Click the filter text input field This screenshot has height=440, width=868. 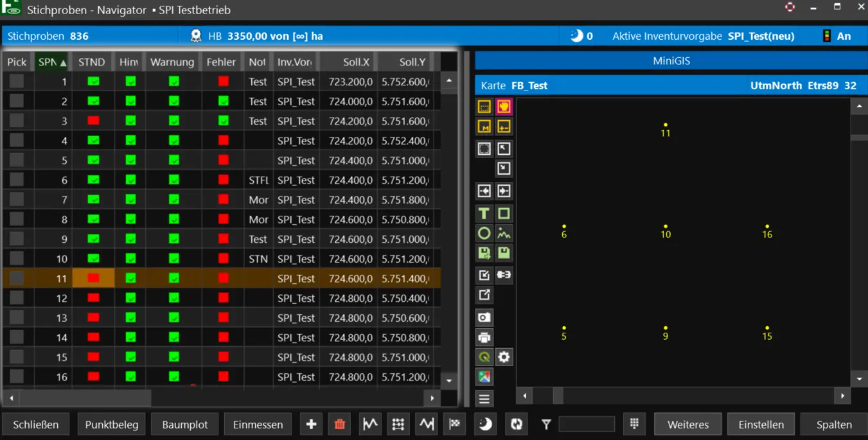pyautogui.click(x=586, y=424)
